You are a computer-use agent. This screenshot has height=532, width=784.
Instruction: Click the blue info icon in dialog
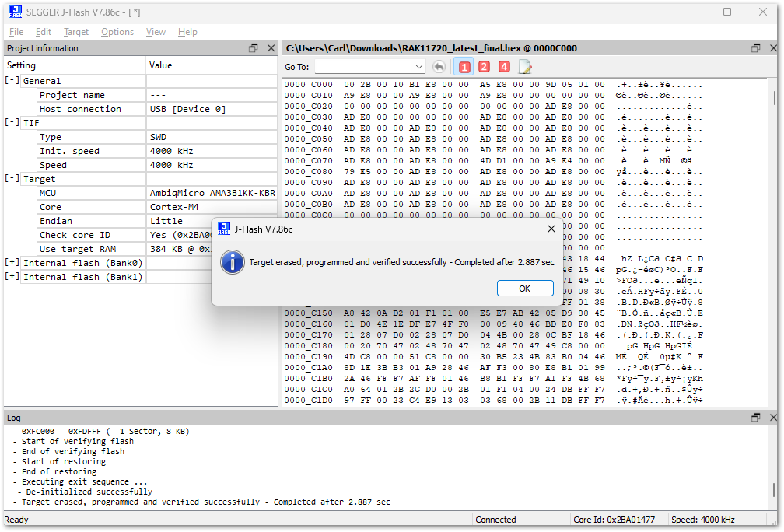233,262
